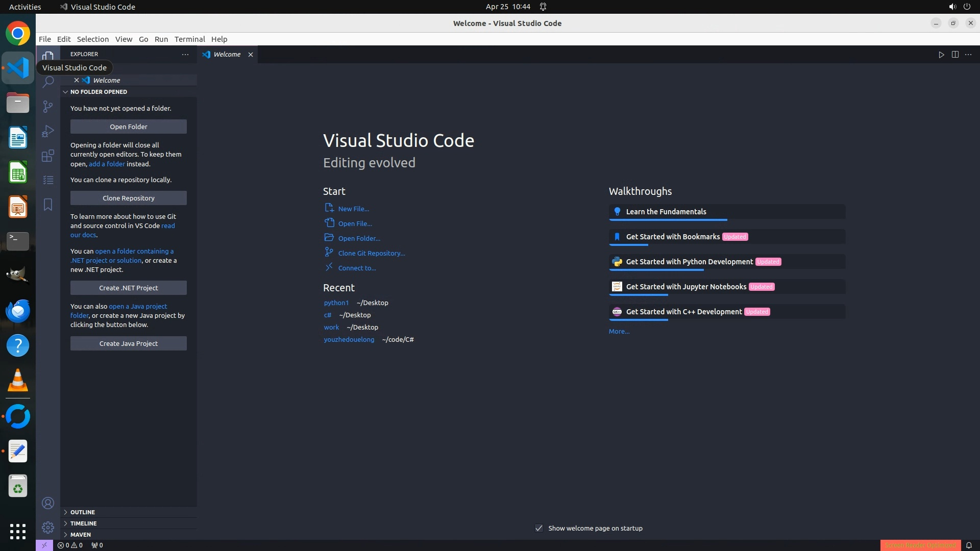Collapse the NO FOLDER OPENED section
The width and height of the screenshot is (980, 551).
coord(99,92)
